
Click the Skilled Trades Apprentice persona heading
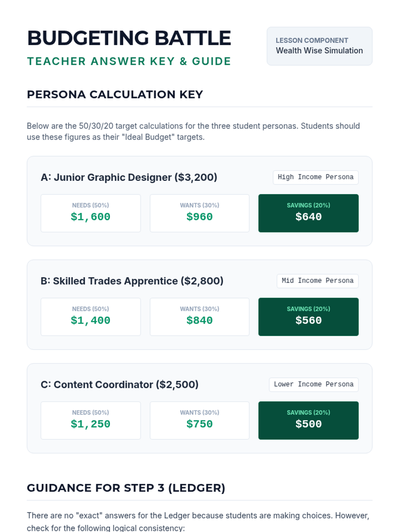(132, 281)
